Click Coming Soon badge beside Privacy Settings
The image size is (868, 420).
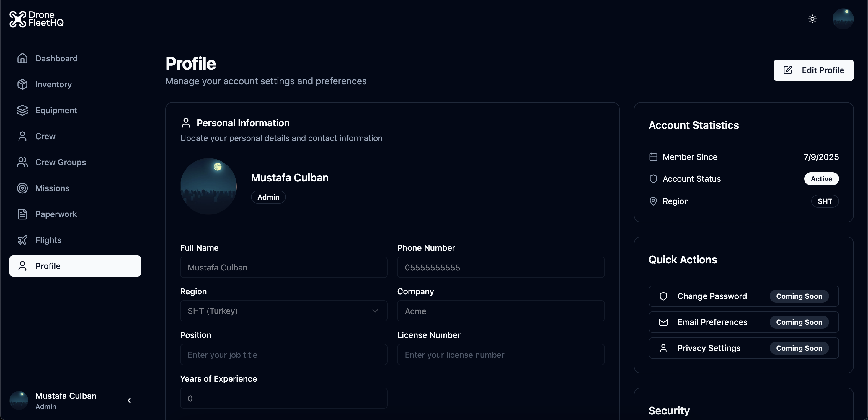coord(799,348)
